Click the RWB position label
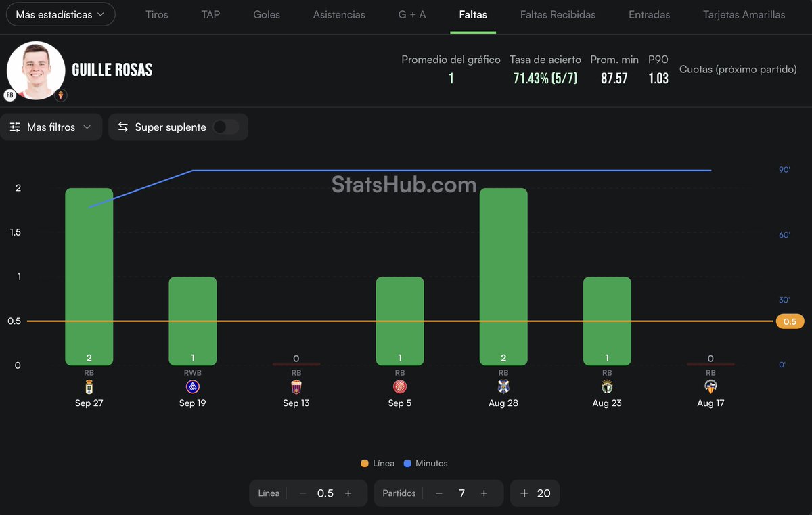Screen dimensions: 812x515 coord(193,373)
